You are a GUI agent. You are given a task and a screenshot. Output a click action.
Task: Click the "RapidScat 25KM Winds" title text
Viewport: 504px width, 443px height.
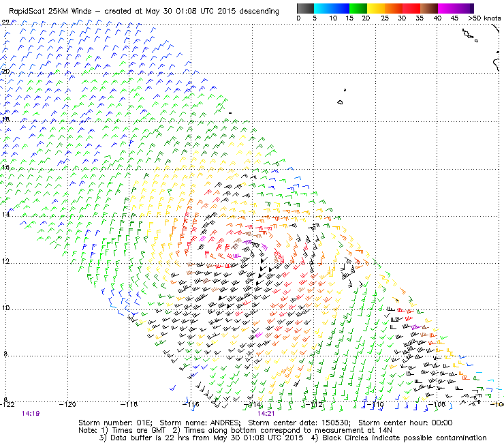[50, 12]
